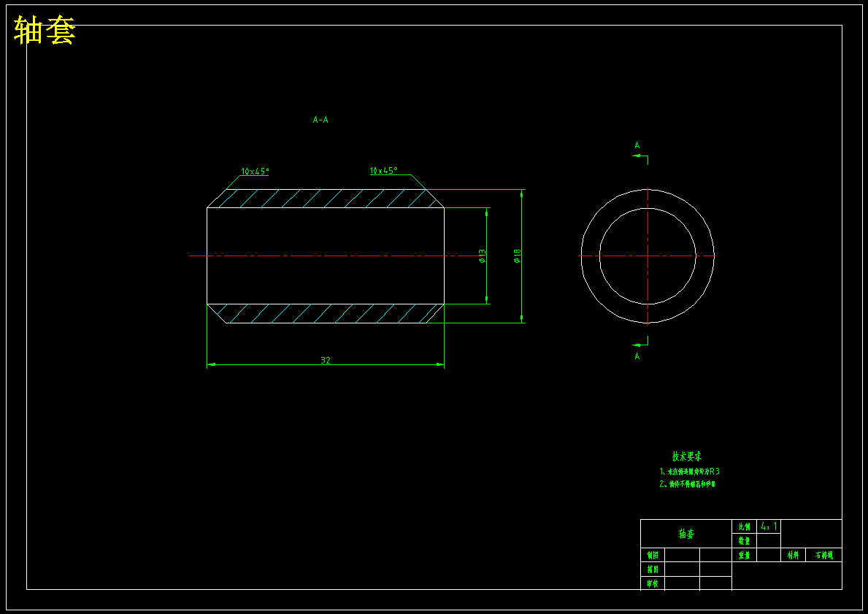868x614 pixels.
Task: Click the 制图 label in the title block
Action: tap(653, 555)
